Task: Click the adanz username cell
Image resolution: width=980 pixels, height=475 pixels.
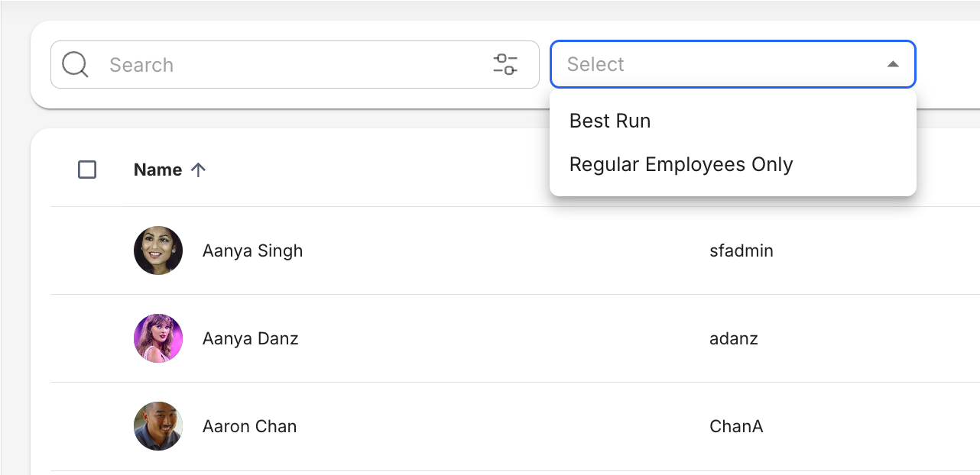Action: (733, 338)
